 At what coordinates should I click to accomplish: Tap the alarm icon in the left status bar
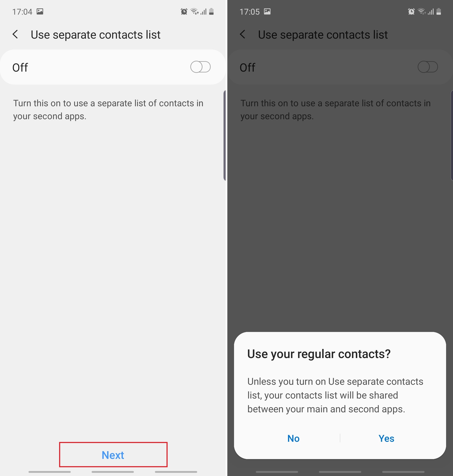pos(184,11)
